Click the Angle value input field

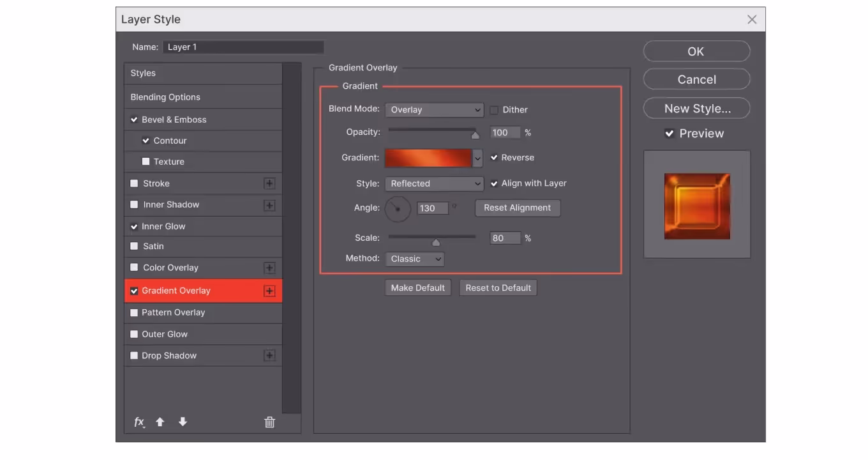click(x=432, y=208)
